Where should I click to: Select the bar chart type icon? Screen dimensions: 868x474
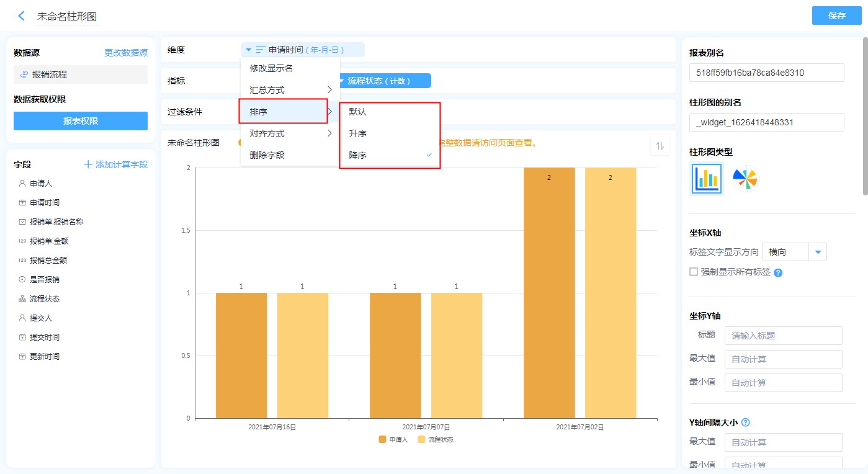pyautogui.click(x=707, y=179)
